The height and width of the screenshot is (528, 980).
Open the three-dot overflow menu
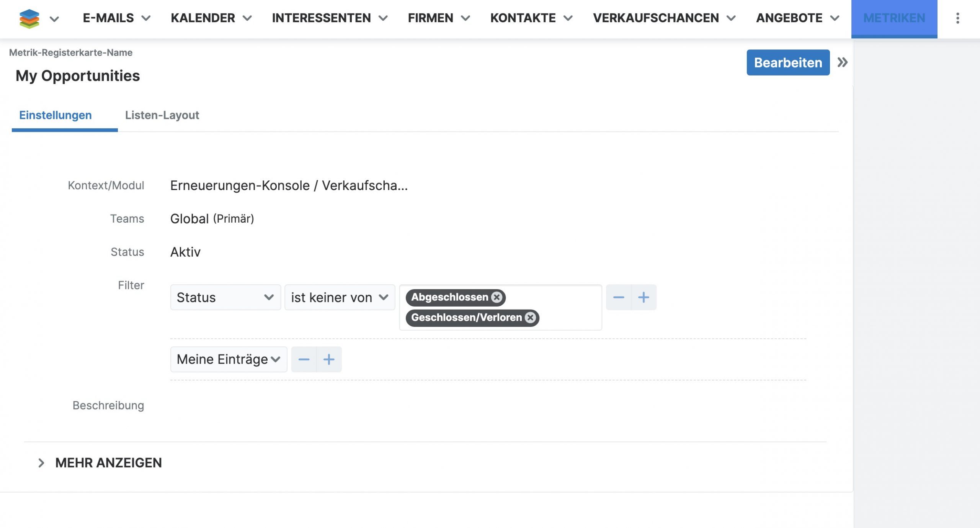pyautogui.click(x=957, y=18)
